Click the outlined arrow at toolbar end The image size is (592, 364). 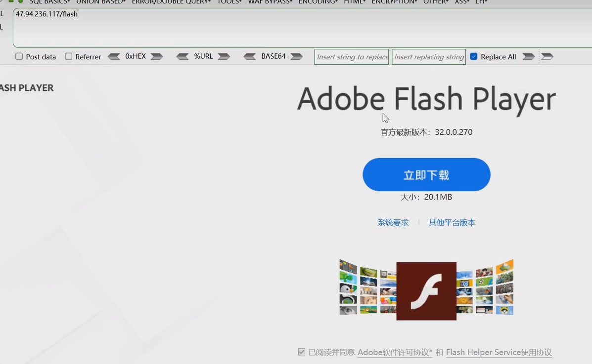tap(547, 57)
